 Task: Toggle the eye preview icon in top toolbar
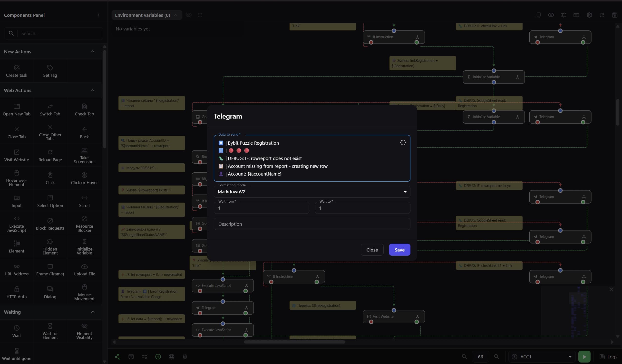point(551,15)
